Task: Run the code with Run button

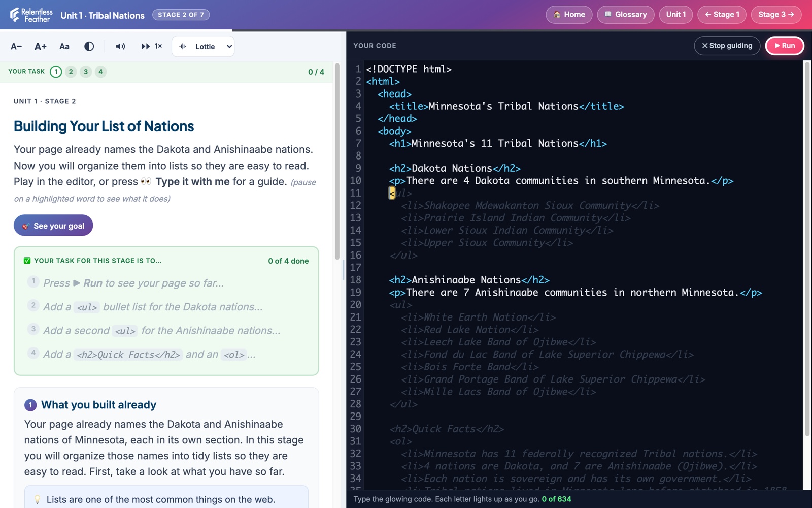Action: (x=784, y=46)
